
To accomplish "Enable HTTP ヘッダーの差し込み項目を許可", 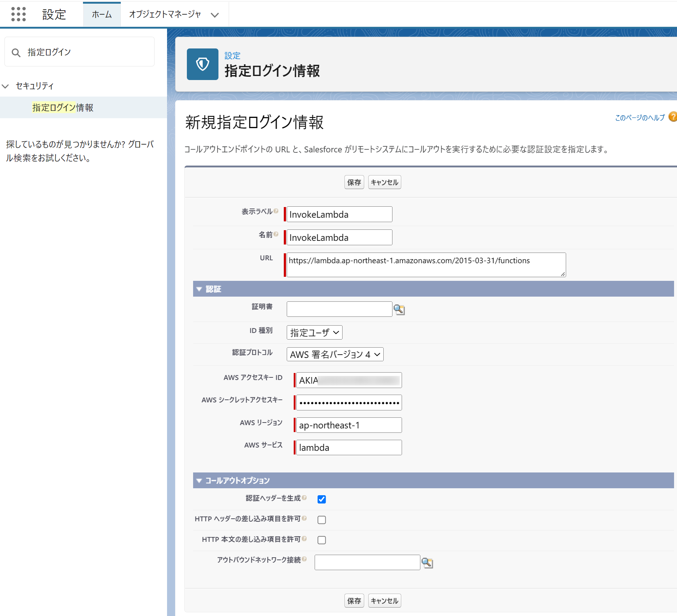I will pos(322,519).
